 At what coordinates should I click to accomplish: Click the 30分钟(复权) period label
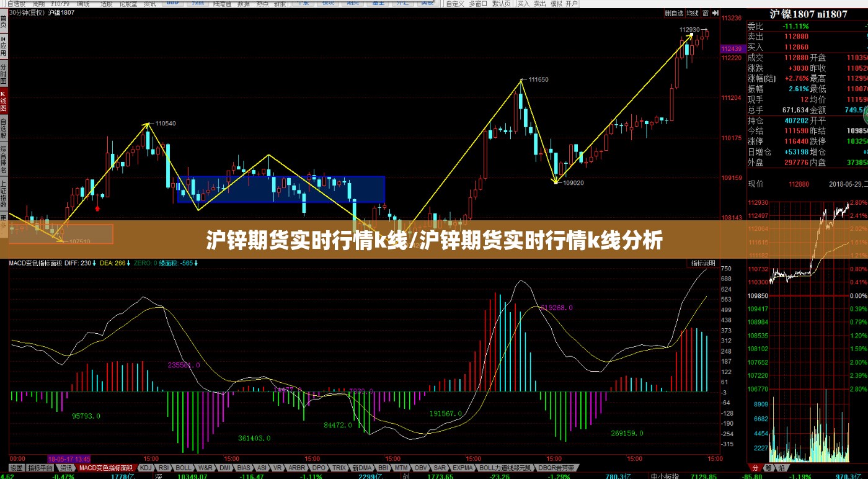pyautogui.click(x=27, y=12)
